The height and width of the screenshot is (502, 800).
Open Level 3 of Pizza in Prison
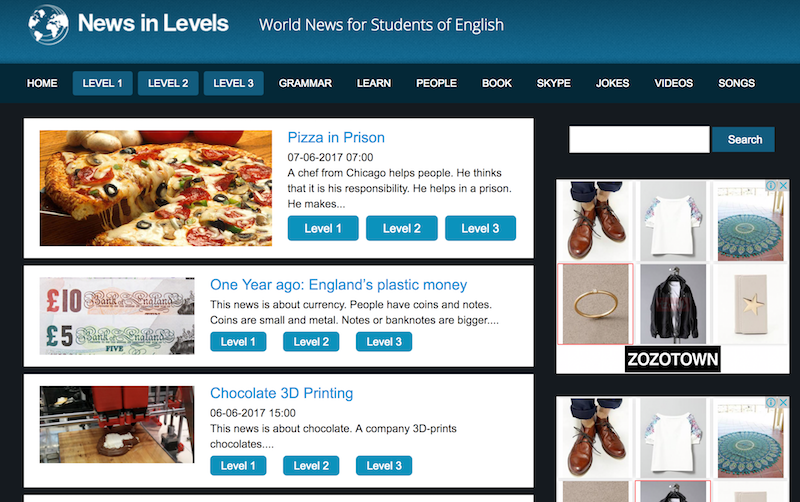pyautogui.click(x=480, y=228)
